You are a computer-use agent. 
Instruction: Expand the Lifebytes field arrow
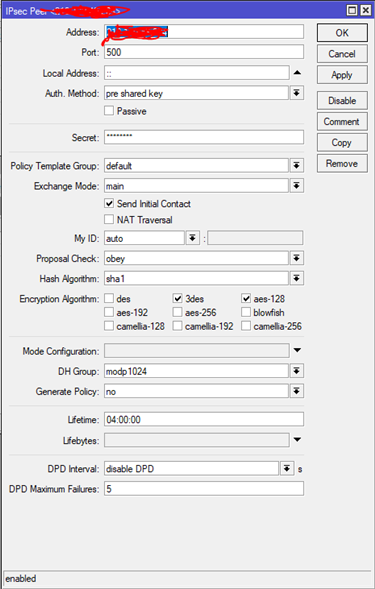[297, 439]
